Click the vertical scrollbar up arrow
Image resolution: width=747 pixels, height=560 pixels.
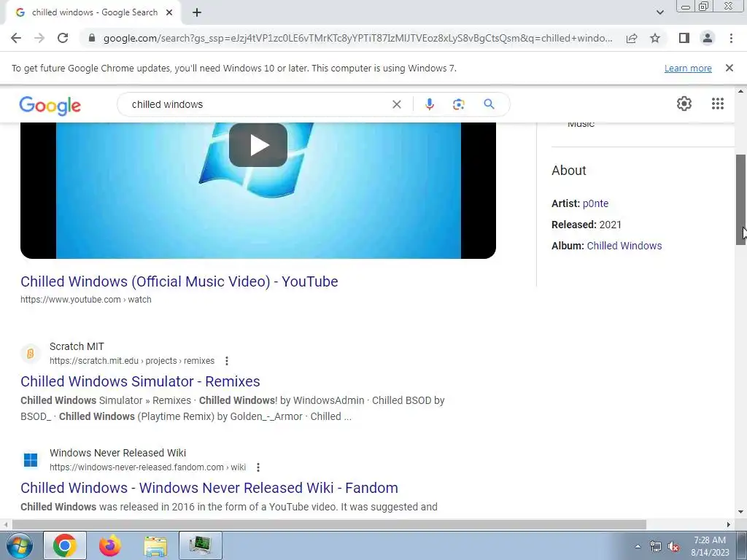741,91
